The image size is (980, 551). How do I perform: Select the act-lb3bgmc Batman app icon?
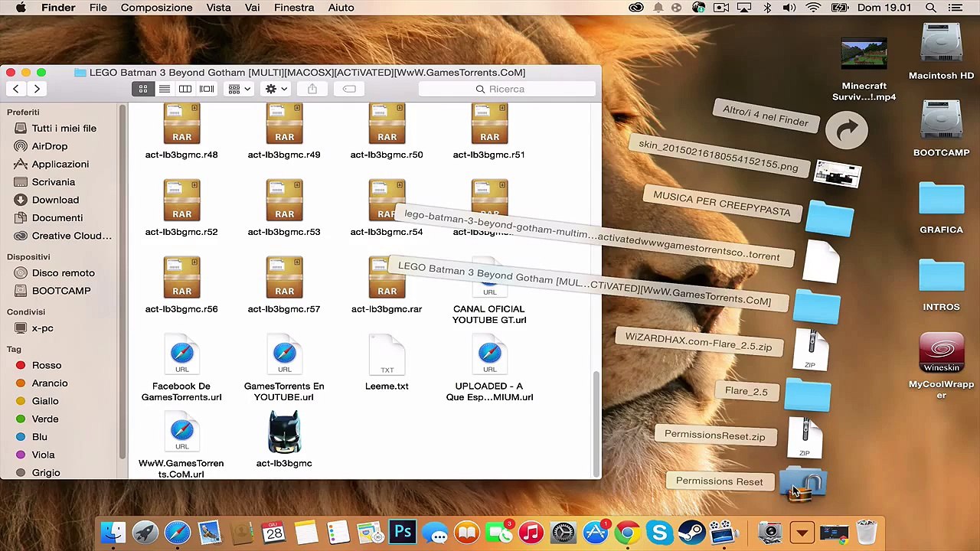pyautogui.click(x=284, y=433)
